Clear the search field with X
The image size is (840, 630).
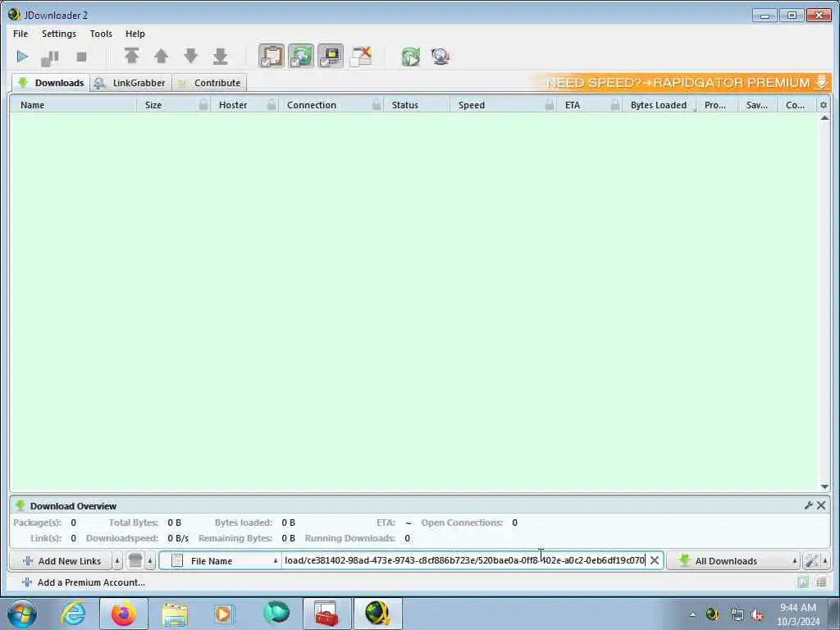tap(654, 560)
